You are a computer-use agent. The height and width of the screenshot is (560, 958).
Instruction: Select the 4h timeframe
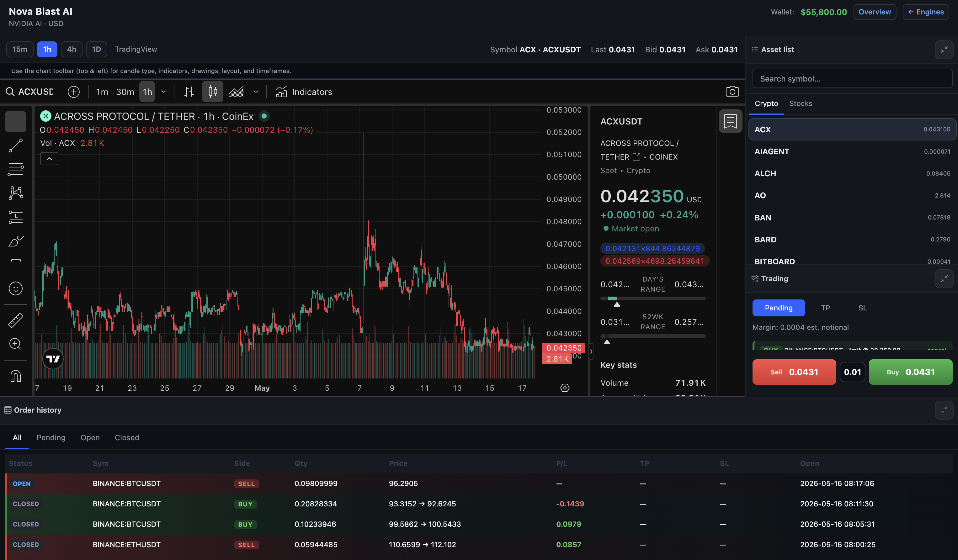72,50
